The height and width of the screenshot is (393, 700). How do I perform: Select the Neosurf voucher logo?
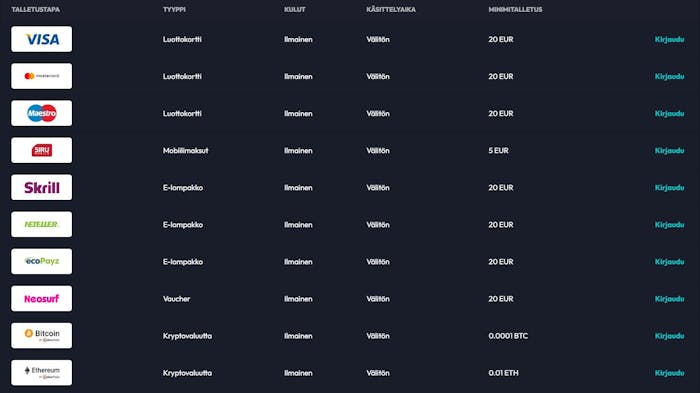[x=42, y=299]
